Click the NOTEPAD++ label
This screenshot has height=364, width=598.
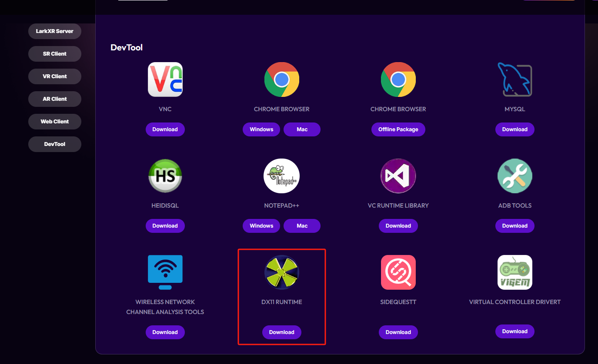(x=282, y=205)
